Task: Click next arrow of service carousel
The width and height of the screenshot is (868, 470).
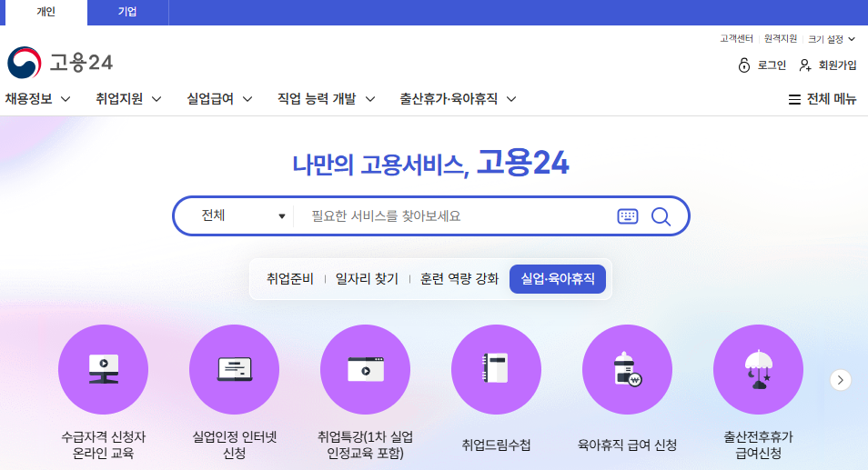Action: 841,380
